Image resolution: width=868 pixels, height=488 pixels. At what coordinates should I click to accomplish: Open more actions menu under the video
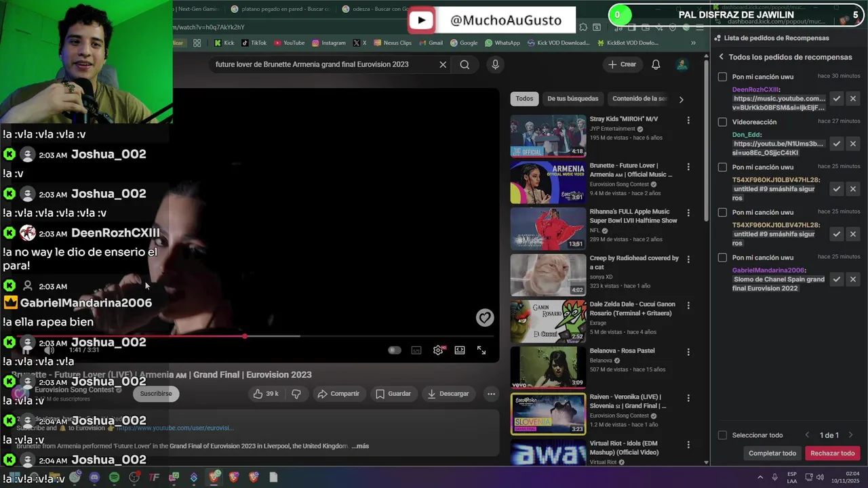[491, 394]
